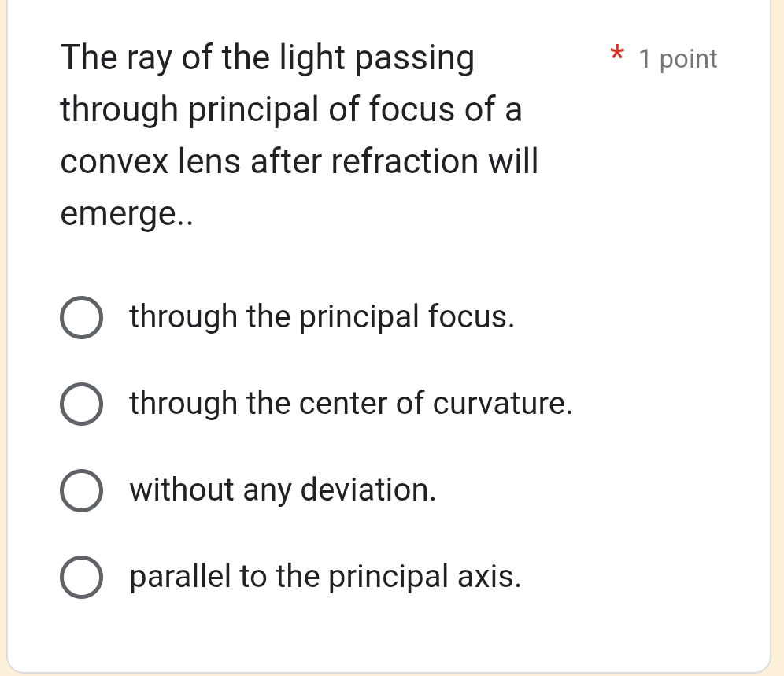
Task: Click the "without any deviation." option label
Action: (x=282, y=490)
